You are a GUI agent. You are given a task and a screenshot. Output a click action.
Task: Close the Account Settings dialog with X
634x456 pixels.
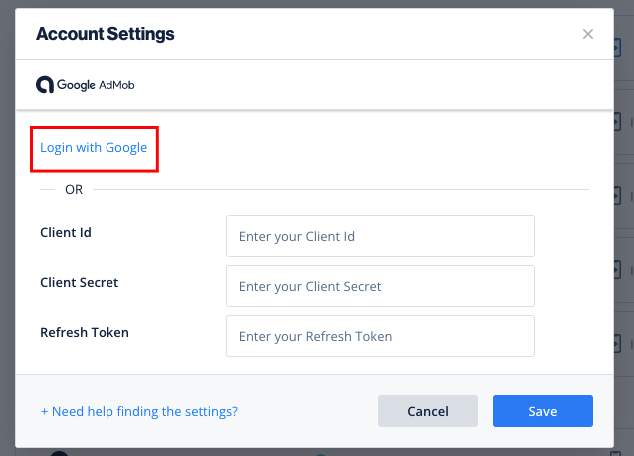pyautogui.click(x=588, y=34)
